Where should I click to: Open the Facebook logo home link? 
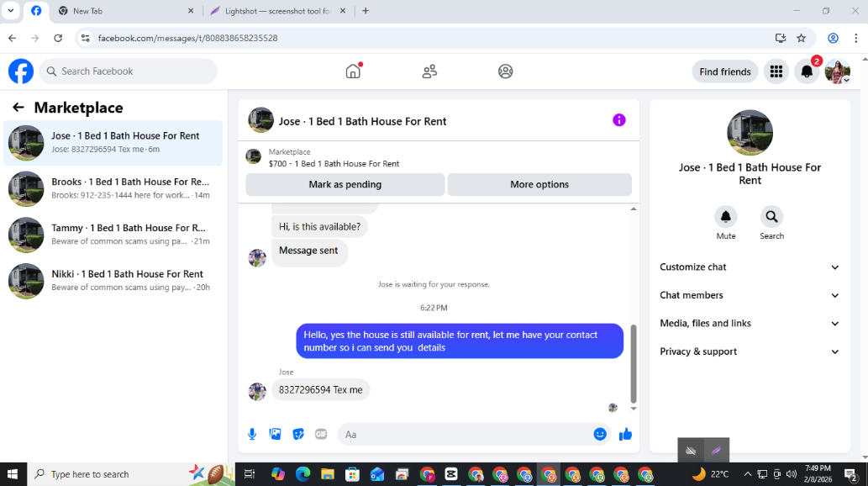tap(21, 71)
